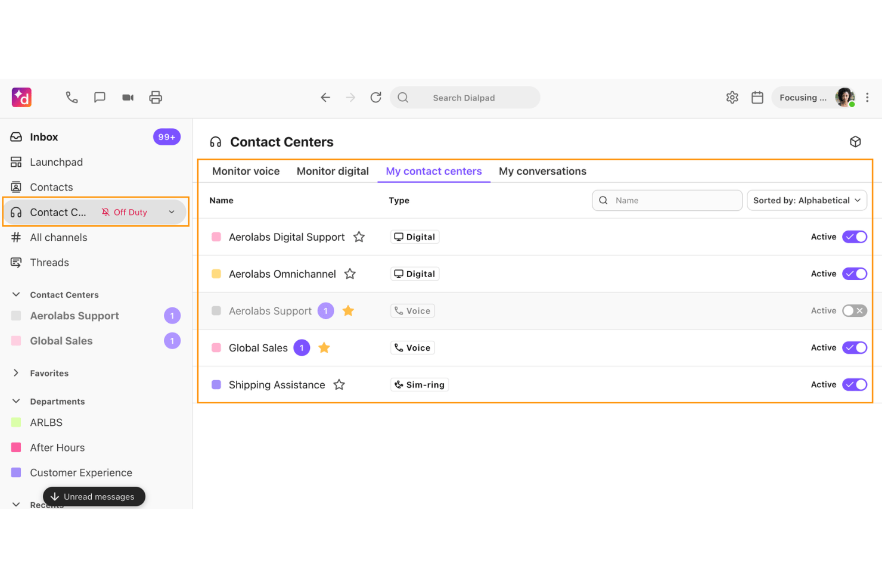The width and height of the screenshot is (882, 588).
Task: Switch to Monitor voice tab
Action: pyautogui.click(x=246, y=172)
